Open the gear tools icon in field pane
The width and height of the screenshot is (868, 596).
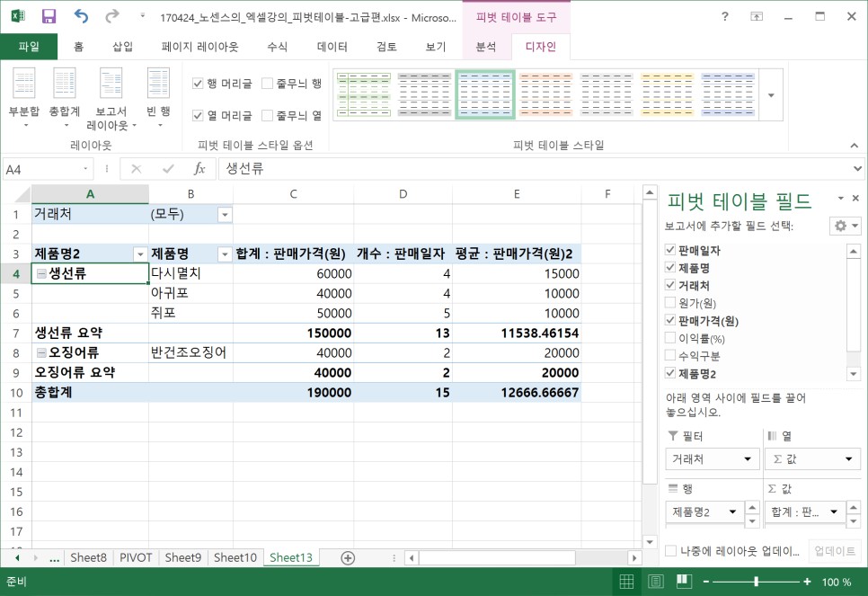(x=845, y=226)
